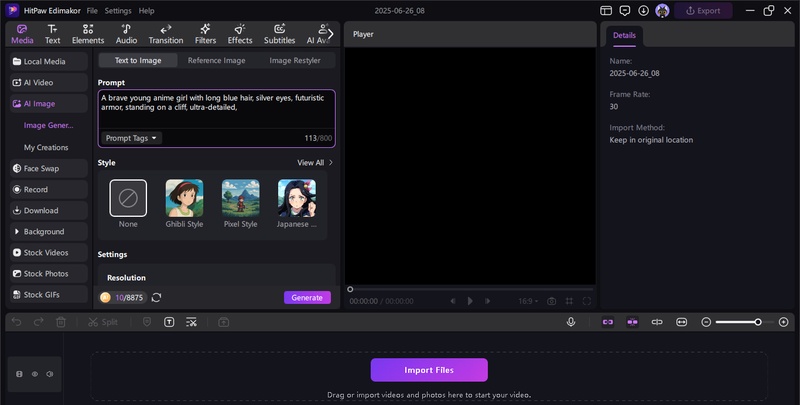The image size is (800, 405).
Task: Toggle track visibility eye icon
Action: [35, 374]
